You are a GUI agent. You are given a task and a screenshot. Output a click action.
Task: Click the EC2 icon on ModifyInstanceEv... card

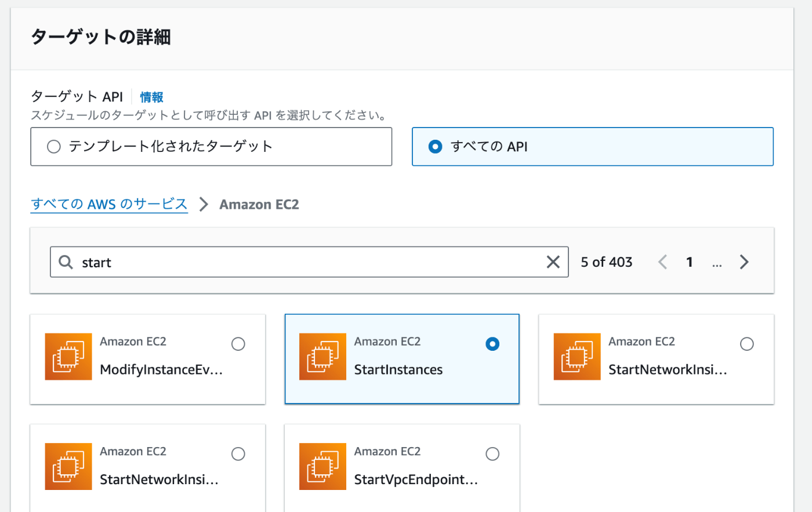tap(68, 357)
